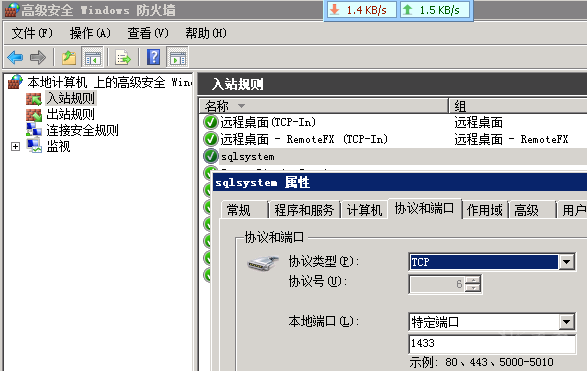
Task: Click green check icon of RemoteFX (TCP-In) rule
Action: (211, 139)
